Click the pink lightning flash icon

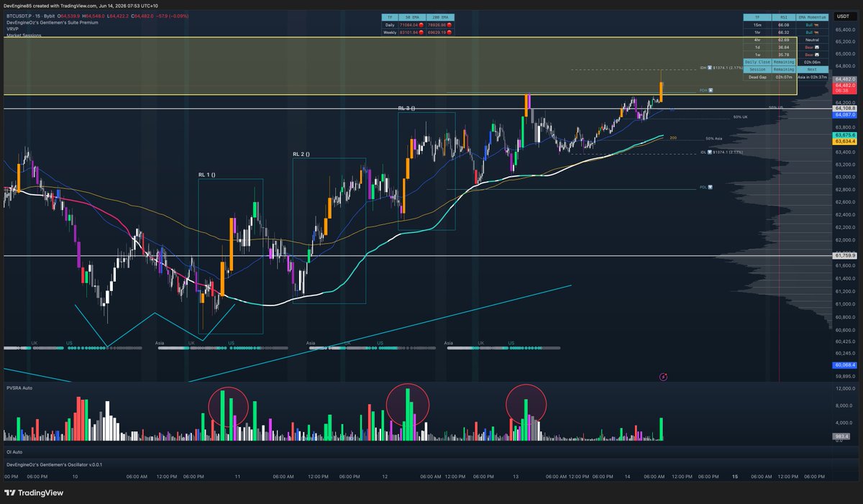point(663,376)
